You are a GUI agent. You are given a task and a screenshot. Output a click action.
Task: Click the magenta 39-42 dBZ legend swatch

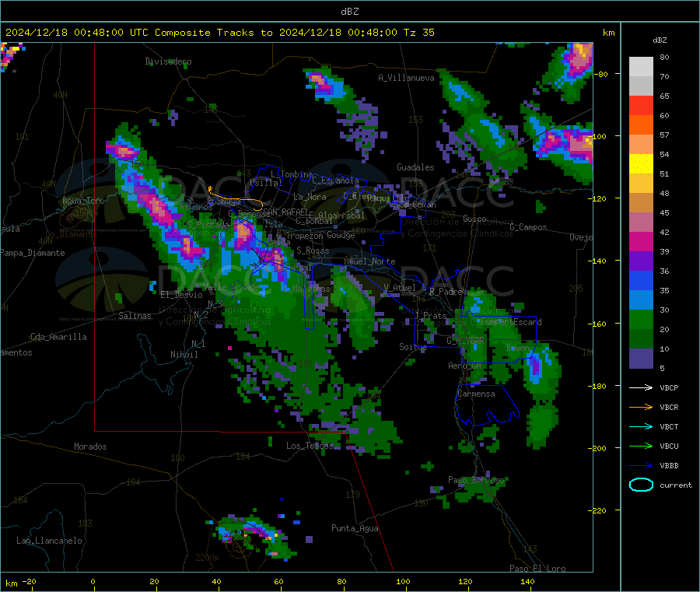641,241
